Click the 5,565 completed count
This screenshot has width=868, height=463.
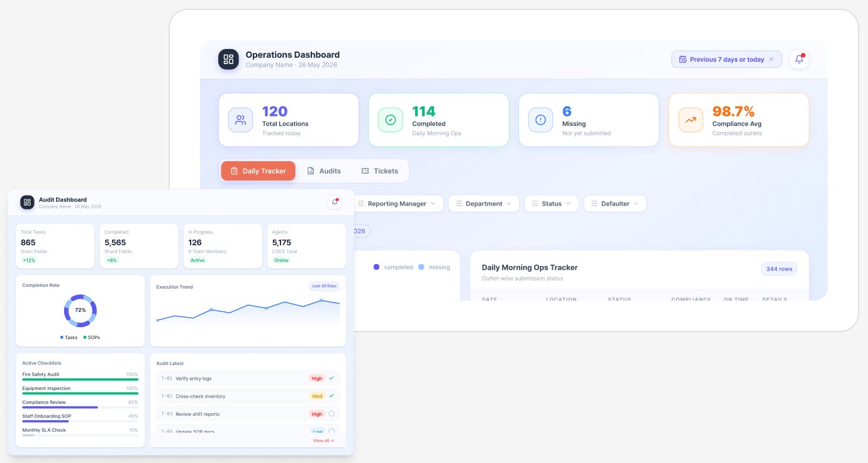(115, 242)
